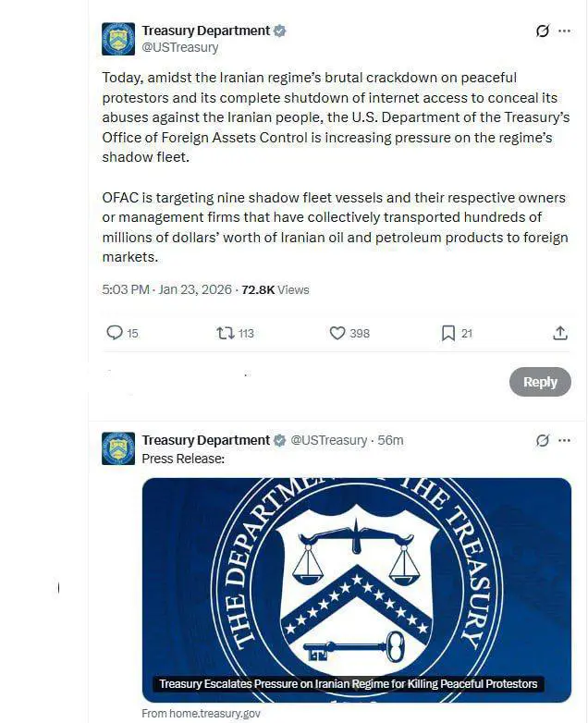This screenshot has height=723, width=588.
Task: Bookmark the Treasury post
Action: (x=447, y=333)
